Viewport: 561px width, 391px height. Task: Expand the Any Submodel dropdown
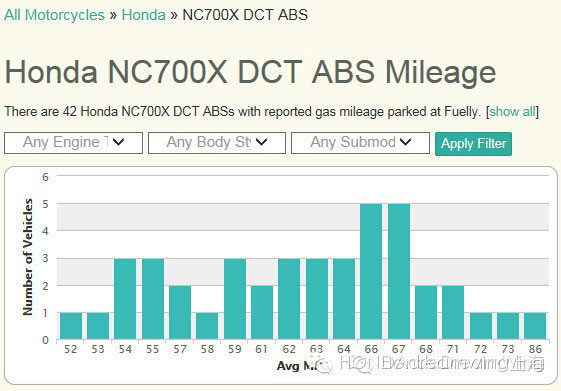(x=360, y=143)
